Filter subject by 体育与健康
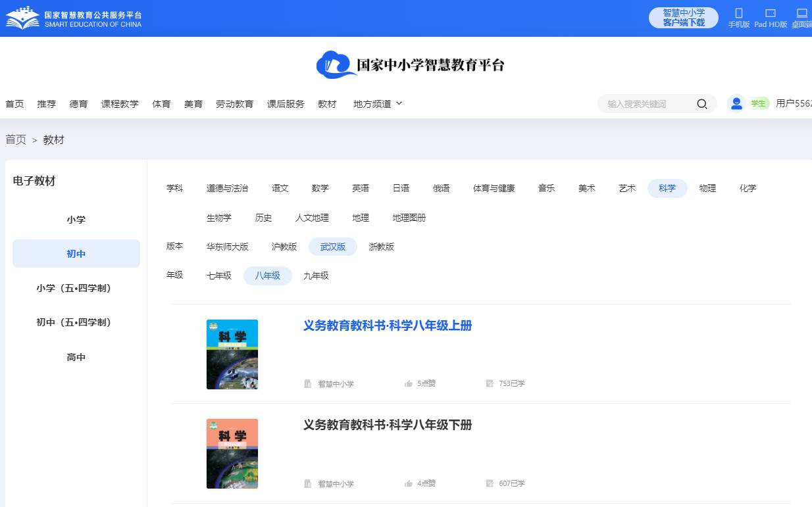The image size is (812, 507). (x=494, y=188)
